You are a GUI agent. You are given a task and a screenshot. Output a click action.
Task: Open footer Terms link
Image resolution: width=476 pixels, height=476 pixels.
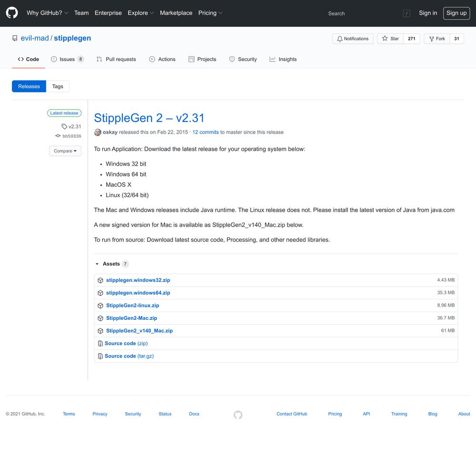point(69,414)
